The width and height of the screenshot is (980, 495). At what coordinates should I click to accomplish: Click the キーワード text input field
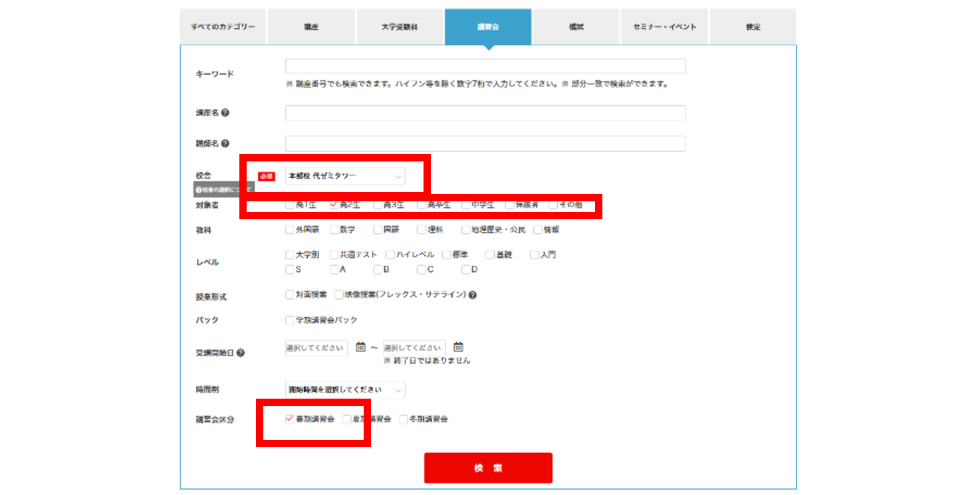(485, 66)
